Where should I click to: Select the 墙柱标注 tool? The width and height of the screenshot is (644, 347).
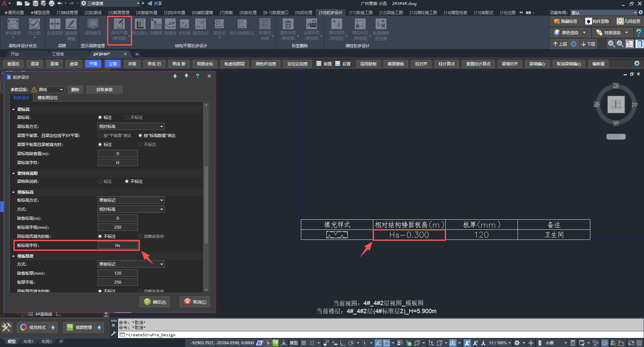point(360,29)
